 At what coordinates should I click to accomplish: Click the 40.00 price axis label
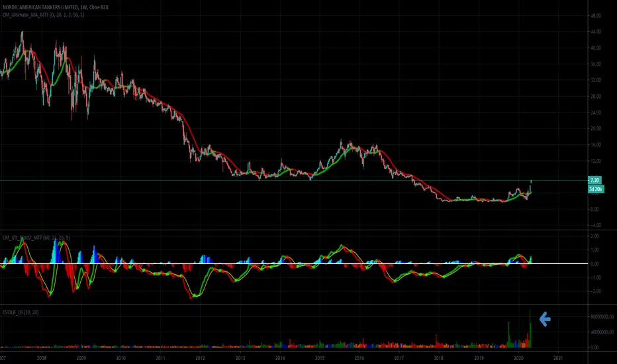(596, 48)
